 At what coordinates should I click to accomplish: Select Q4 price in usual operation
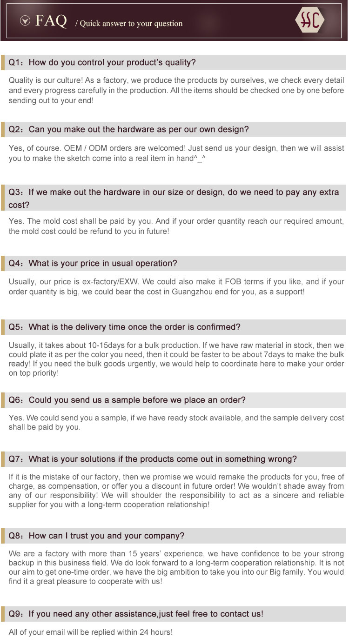(x=93, y=263)
